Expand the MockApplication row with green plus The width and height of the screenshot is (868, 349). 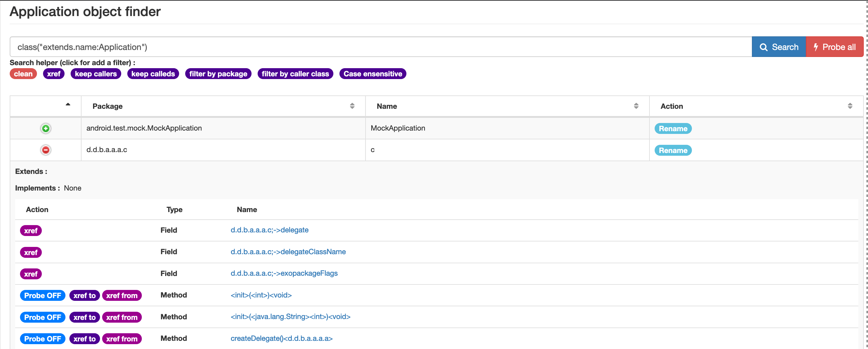tap(45, 128)
